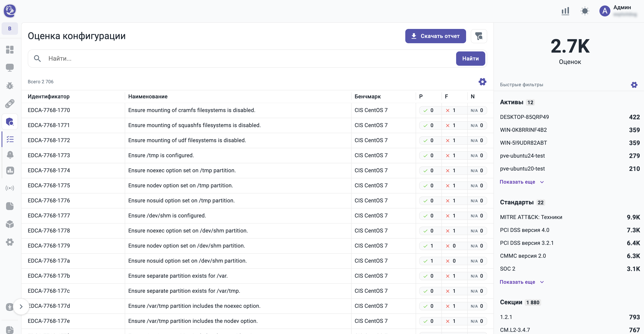The image size is (644, 334).
Task: Open the dashboard grid icon in sidebar
Action: 10,49
